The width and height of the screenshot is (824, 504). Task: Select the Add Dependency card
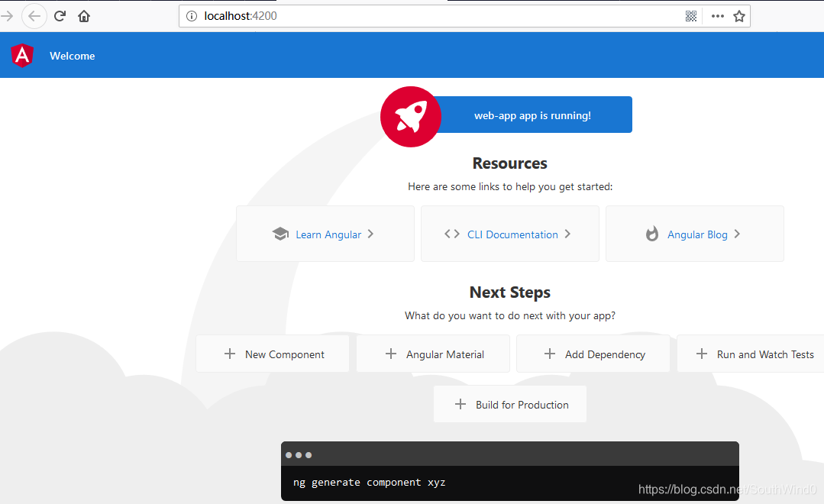click(x=593, y=354)
